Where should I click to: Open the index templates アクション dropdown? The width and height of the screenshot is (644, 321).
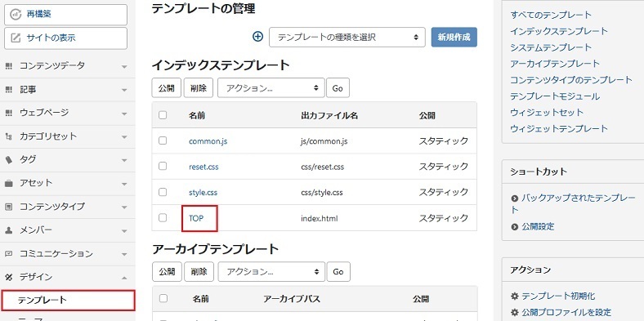point(271,88)
